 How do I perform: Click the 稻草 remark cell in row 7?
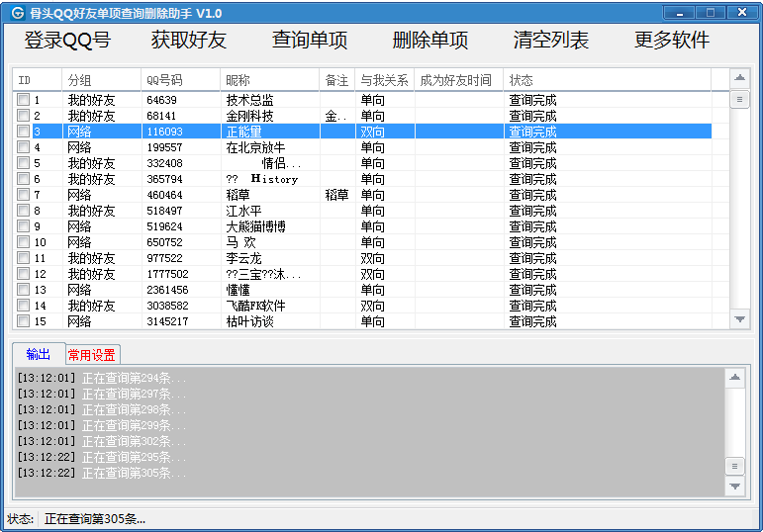click(336, 195)
